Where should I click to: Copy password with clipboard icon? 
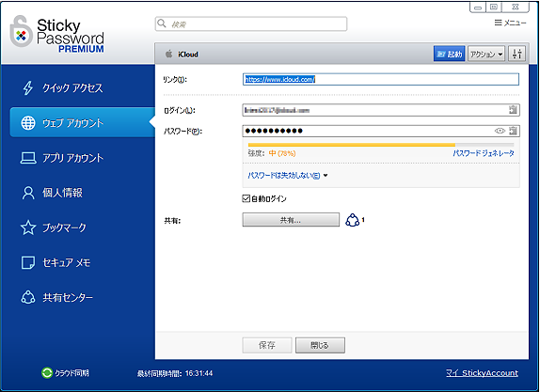(x=513, y=131)
